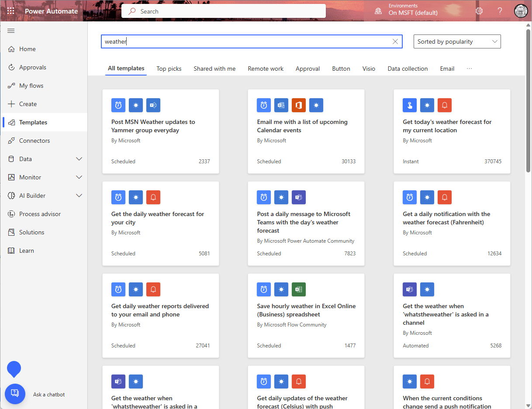Click clock icon on Get daily weather reports card

(118, 289)
